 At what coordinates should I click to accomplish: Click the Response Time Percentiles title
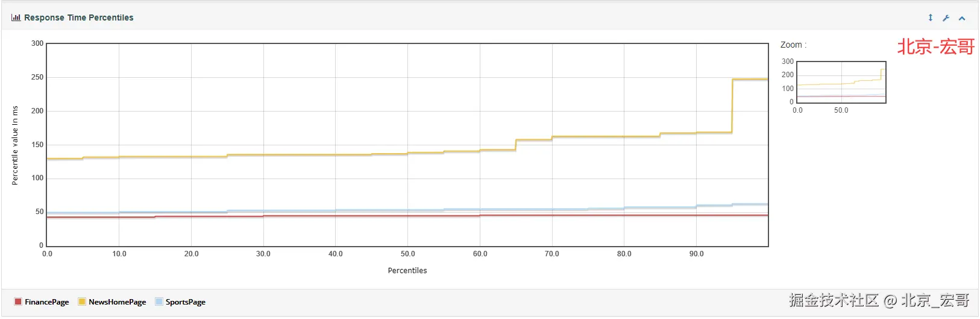coord(79,17)
